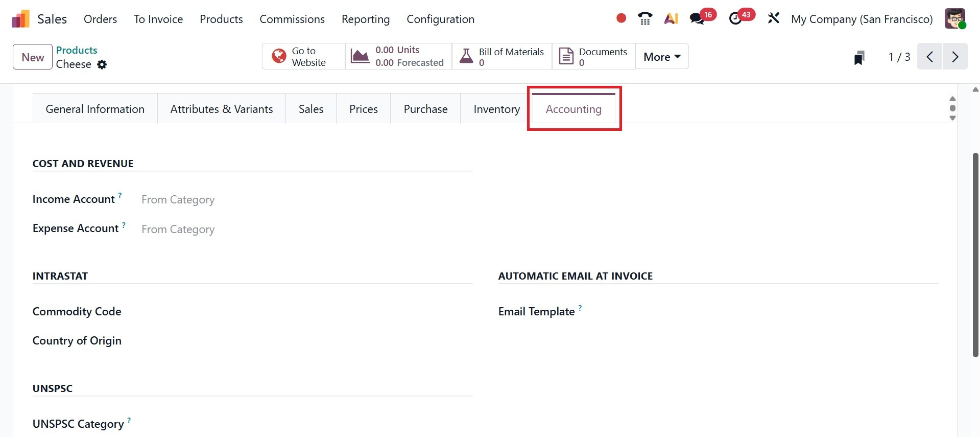Click the red recording dot icon

pyautogui.click(x=621, y=18)
